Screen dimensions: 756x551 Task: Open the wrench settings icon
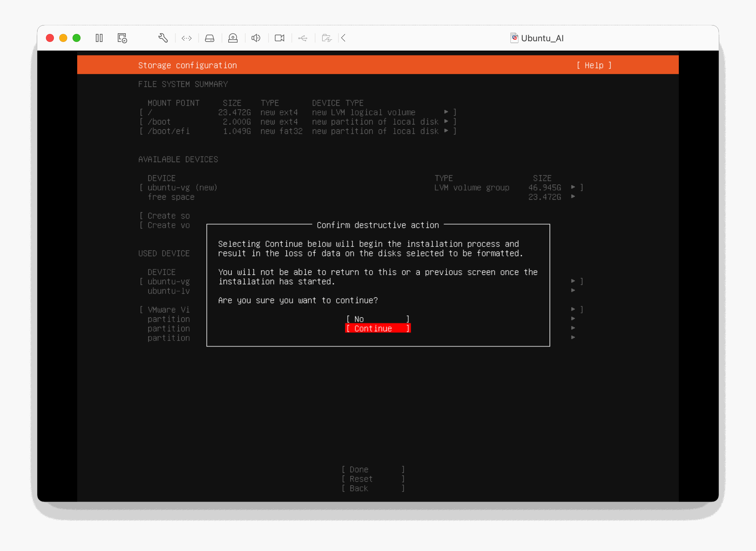coord(163,38)
